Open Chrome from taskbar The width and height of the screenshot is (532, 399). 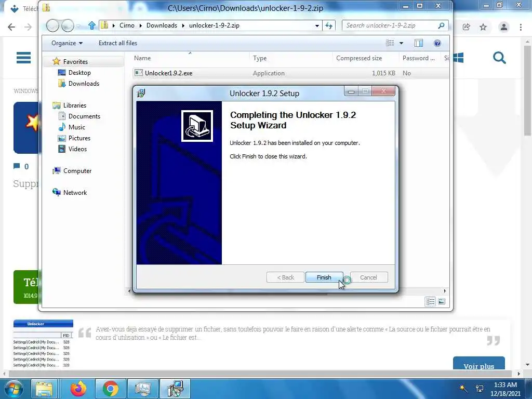point(111,389)
